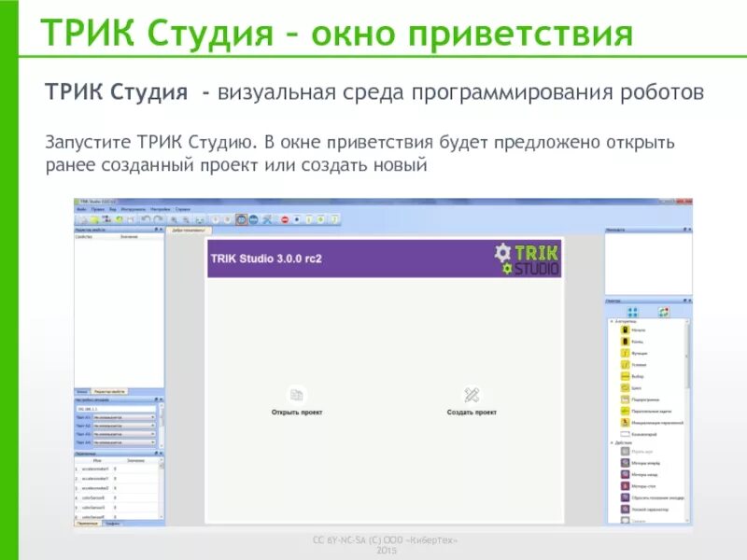Select the Комментарий block in palette
Image resolution: width=747 pixels, height=560 pixels.
639,434
